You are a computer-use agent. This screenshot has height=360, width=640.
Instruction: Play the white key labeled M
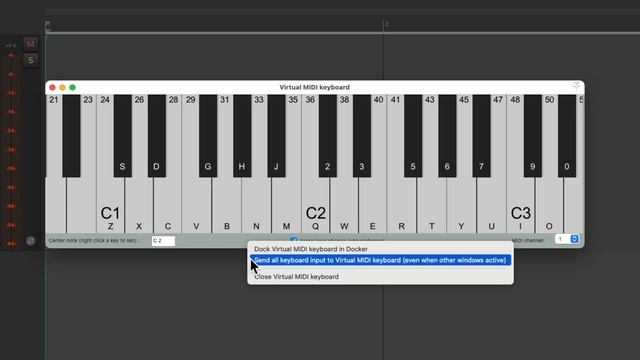click(x=286, y=206)
